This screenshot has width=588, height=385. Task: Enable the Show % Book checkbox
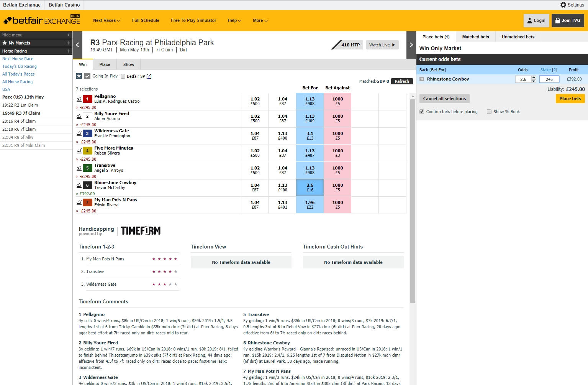pos(489,112)
